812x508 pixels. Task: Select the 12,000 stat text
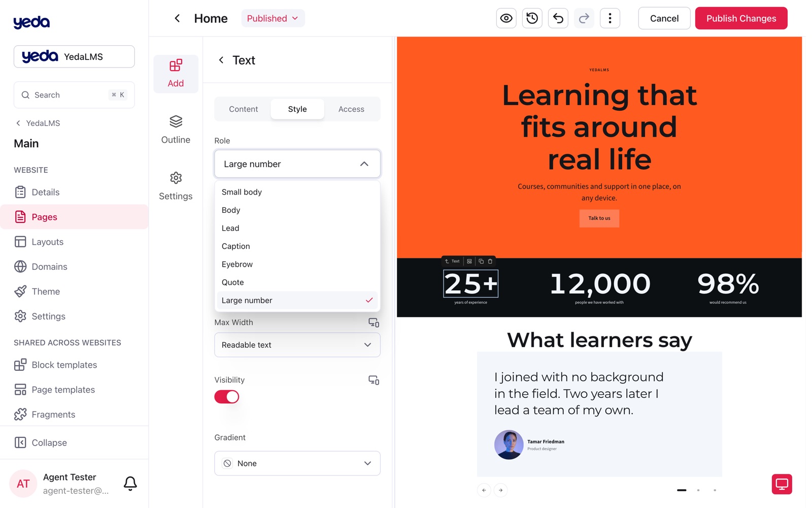(x=600, y=283)
